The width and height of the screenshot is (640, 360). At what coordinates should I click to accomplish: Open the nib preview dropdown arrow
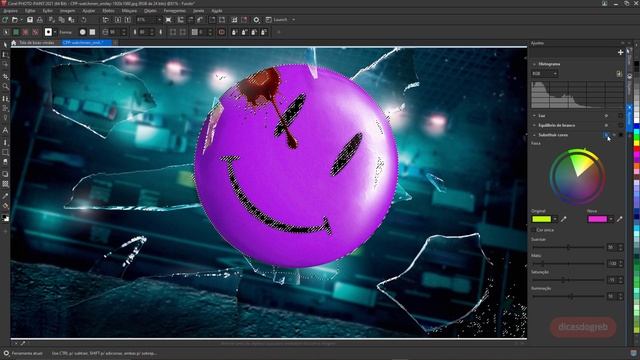[x=55, y=32]
